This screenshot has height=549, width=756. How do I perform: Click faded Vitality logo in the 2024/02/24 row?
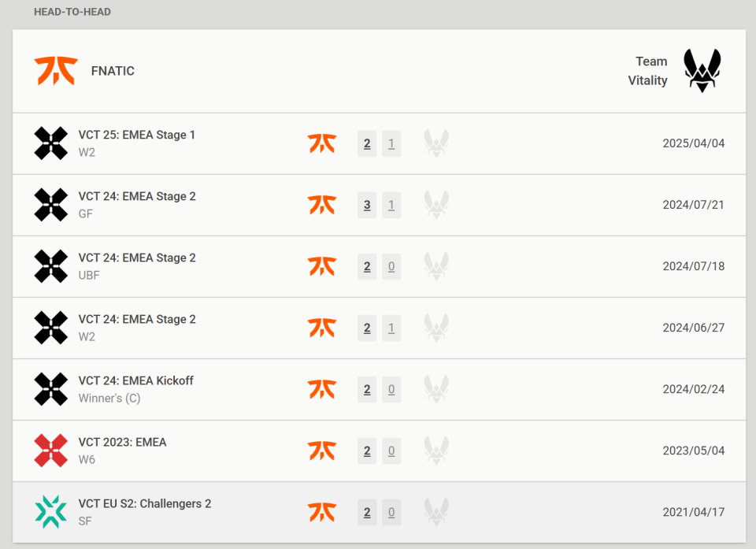(x=436, y=389)
